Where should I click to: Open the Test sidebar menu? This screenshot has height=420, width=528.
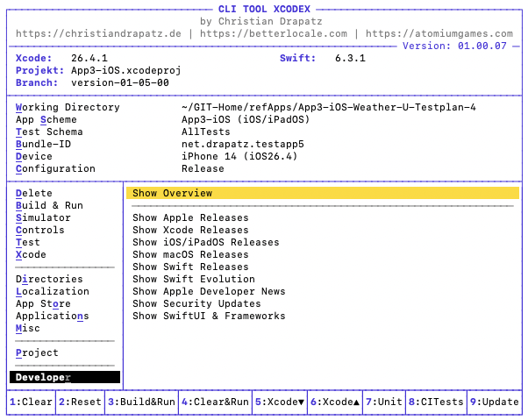coord(27,242)
